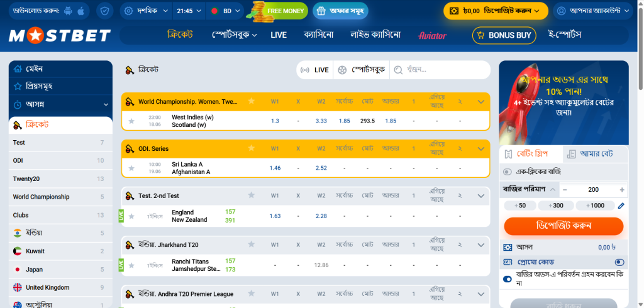Open the casino menu item in navigation

pos(318,35)
